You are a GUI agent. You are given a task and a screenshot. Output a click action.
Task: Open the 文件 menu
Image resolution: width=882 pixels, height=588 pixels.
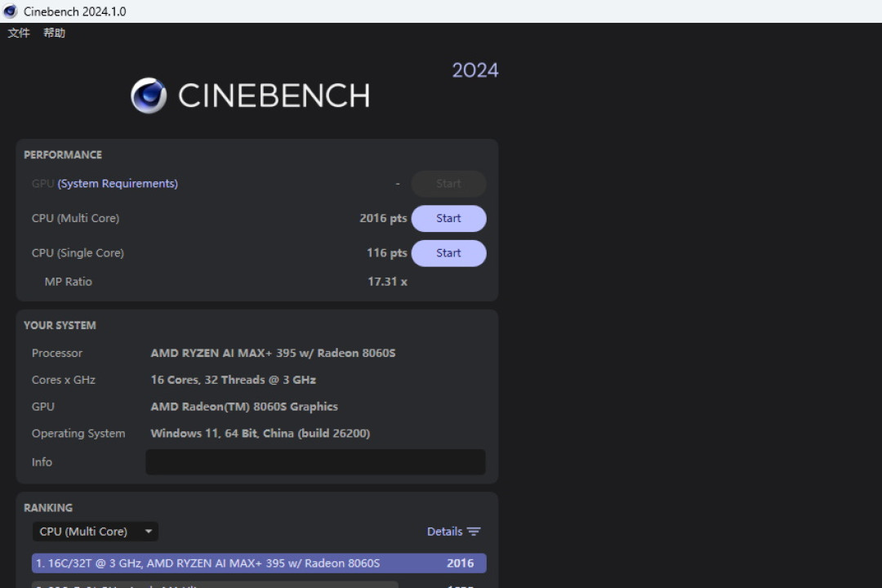(x=19, y=33)
